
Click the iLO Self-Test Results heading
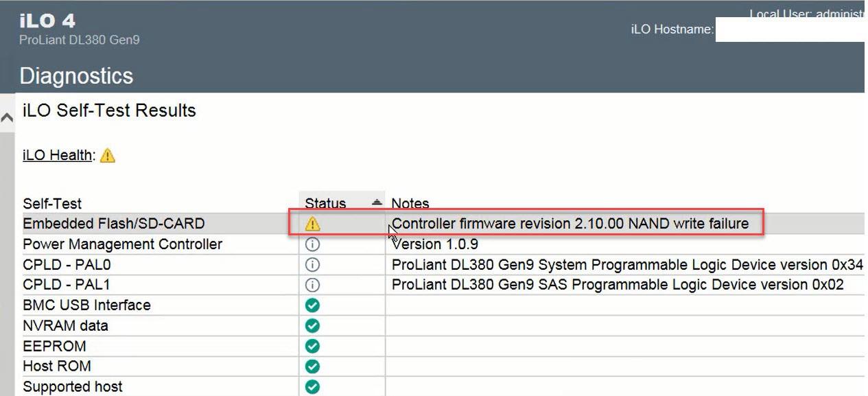tap(109, 110)
